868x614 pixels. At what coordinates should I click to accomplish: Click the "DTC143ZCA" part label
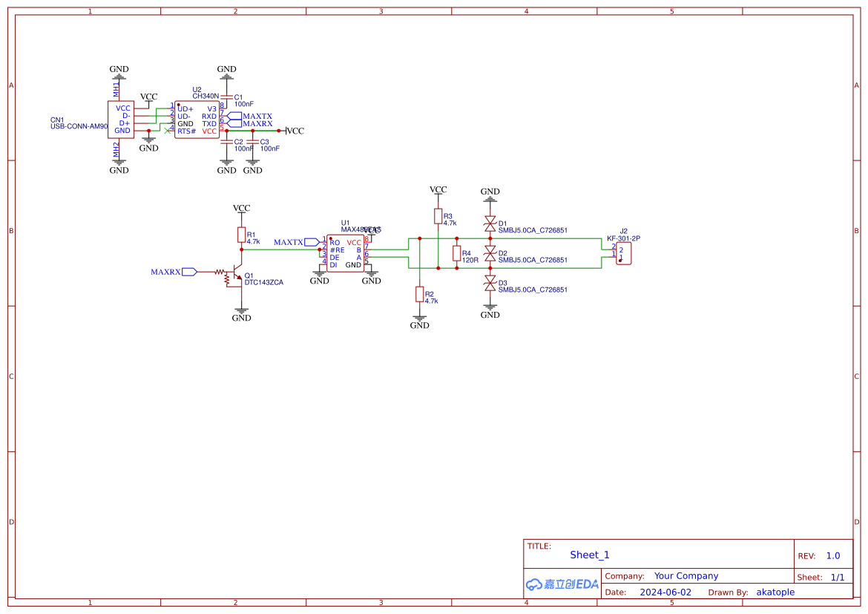click(x=264, y=283)
